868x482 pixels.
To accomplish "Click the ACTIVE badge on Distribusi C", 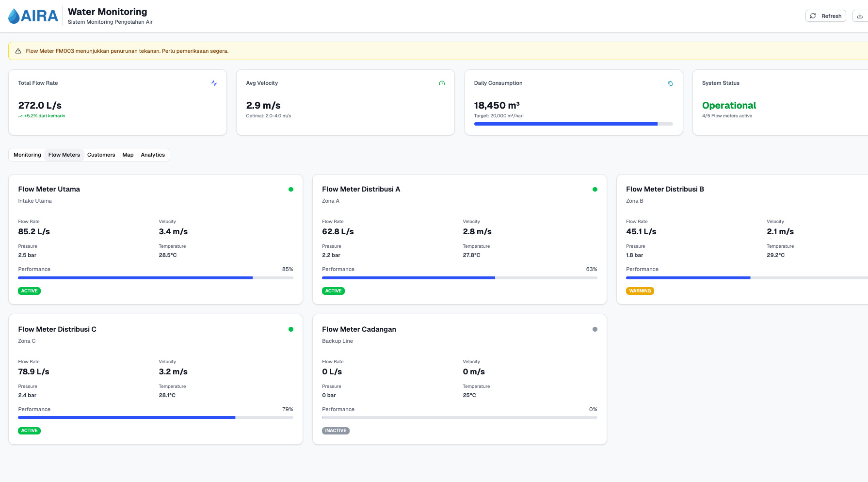I will click(x=29, y=431).
